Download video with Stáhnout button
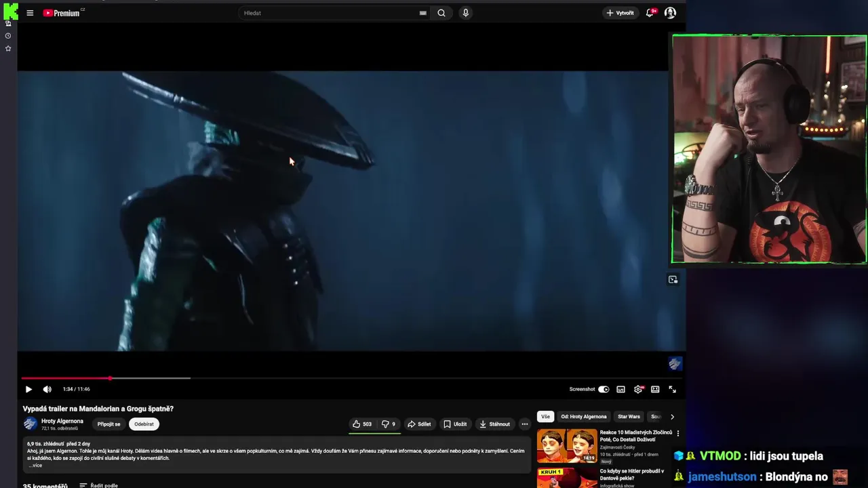Viewport: 868px width, 488px height. point(494,424)
